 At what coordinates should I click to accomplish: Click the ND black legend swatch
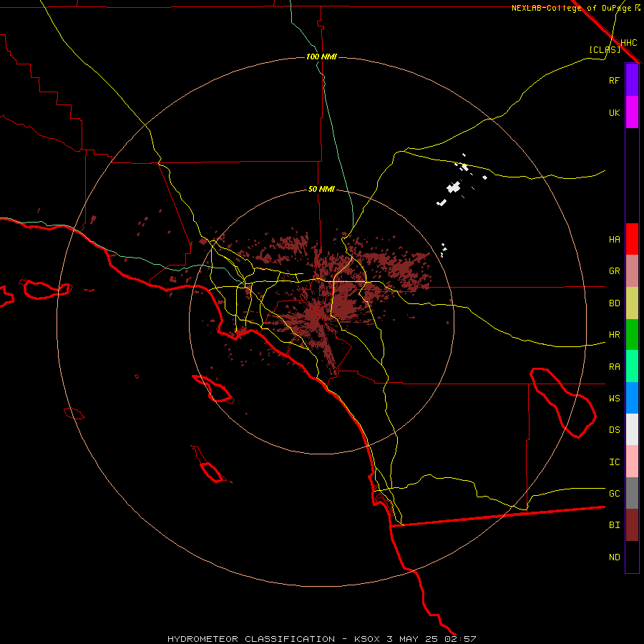point(632,557)
